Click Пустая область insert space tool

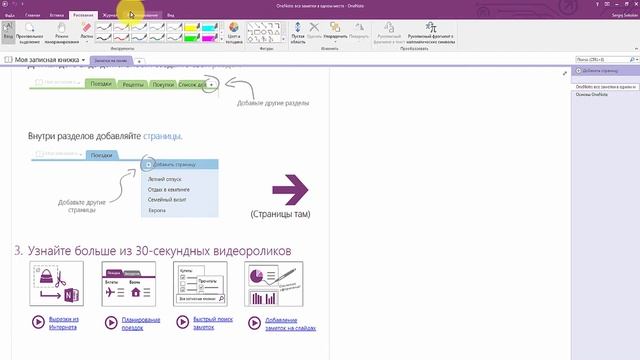298,33
